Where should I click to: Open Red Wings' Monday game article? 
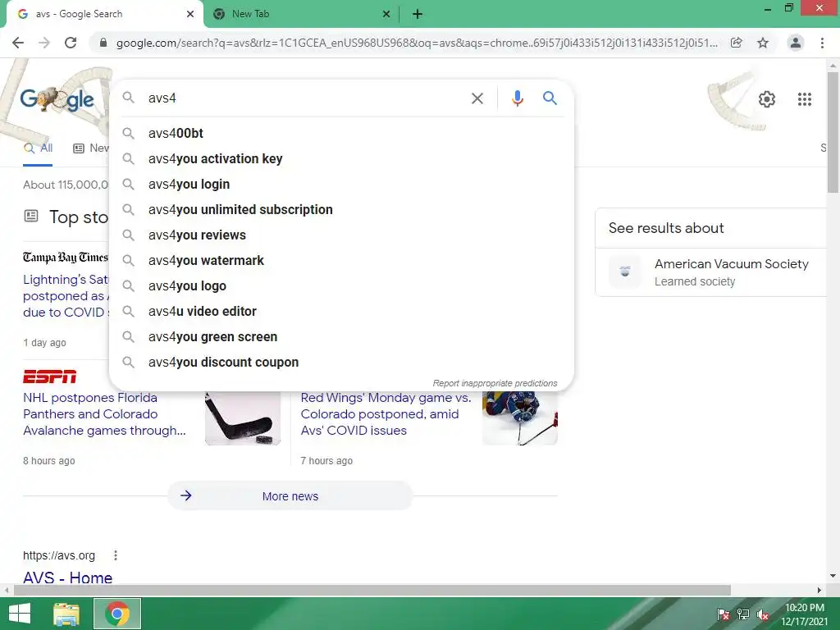[386, 414]
